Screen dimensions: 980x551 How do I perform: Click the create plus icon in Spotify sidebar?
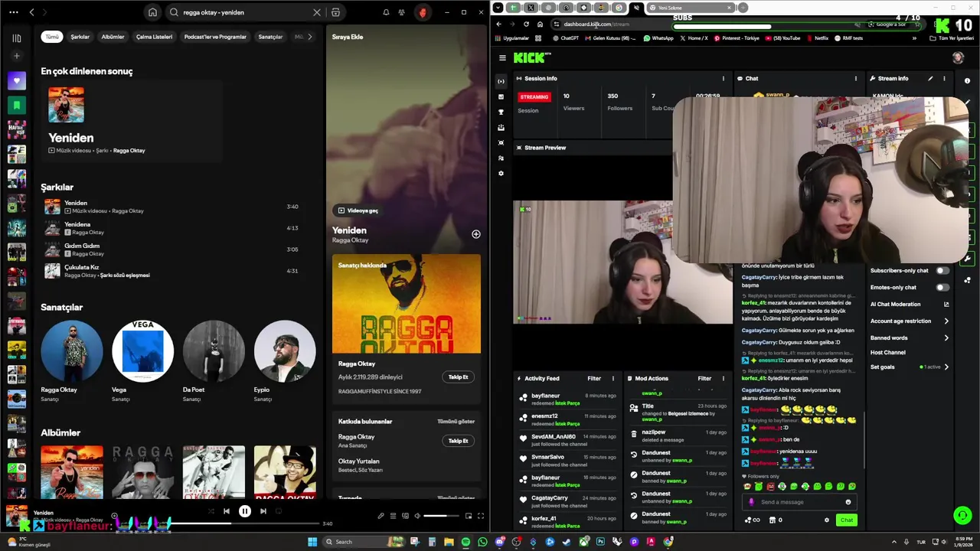coord(17,56)
